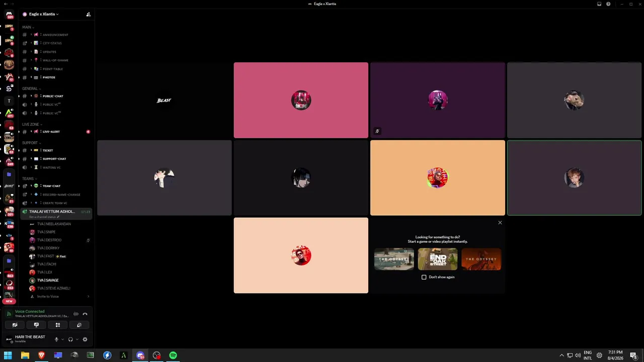
Task: Open the public-chat channel
Action: tap(55, 96)
